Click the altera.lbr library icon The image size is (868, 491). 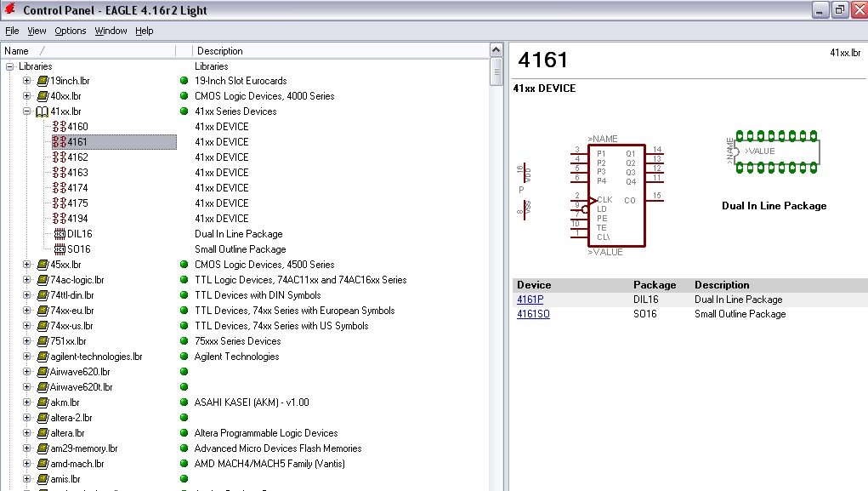click(x=43, y=433)
